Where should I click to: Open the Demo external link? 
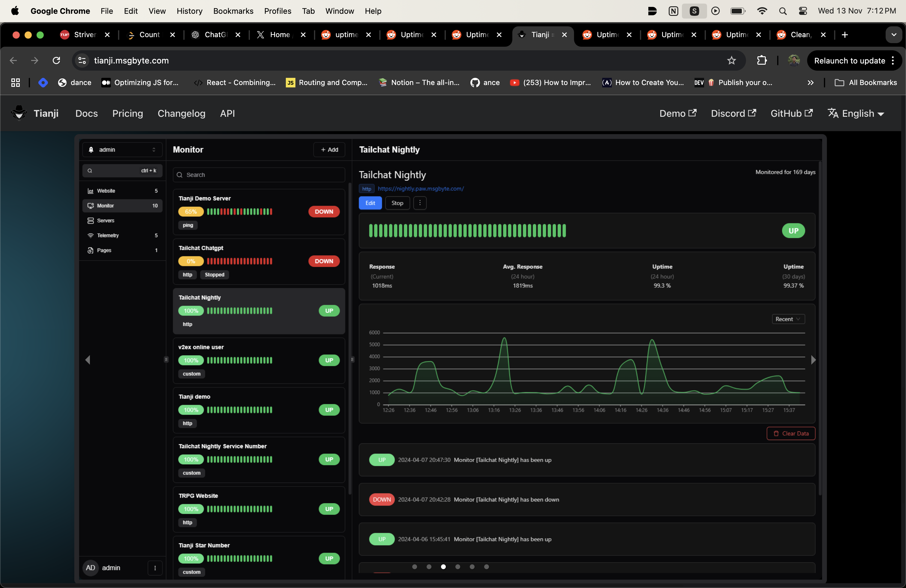(678, 113)
